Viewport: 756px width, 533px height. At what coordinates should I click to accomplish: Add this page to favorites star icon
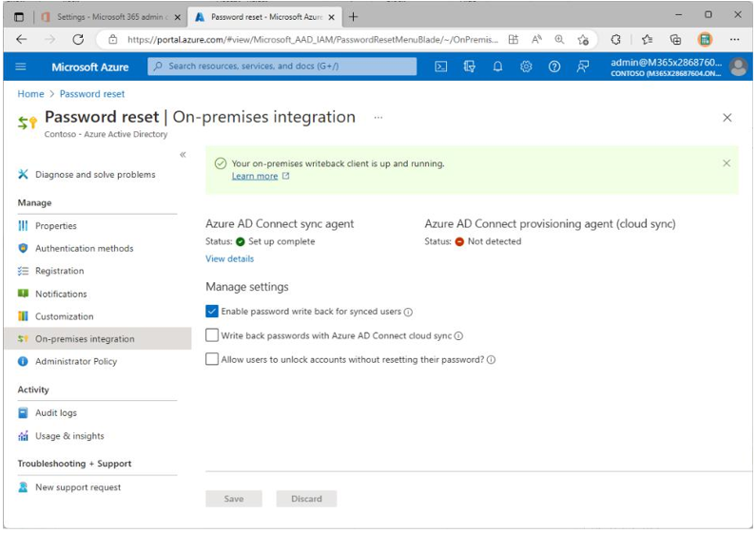[583, 40]
